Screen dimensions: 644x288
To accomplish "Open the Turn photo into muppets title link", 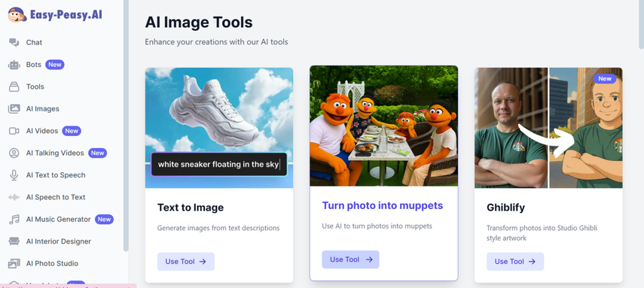I will [x=383, y=205].
